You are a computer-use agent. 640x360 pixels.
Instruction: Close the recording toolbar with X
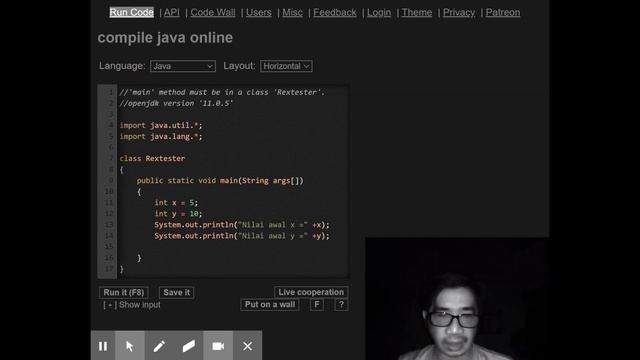(x=247, y=346)
